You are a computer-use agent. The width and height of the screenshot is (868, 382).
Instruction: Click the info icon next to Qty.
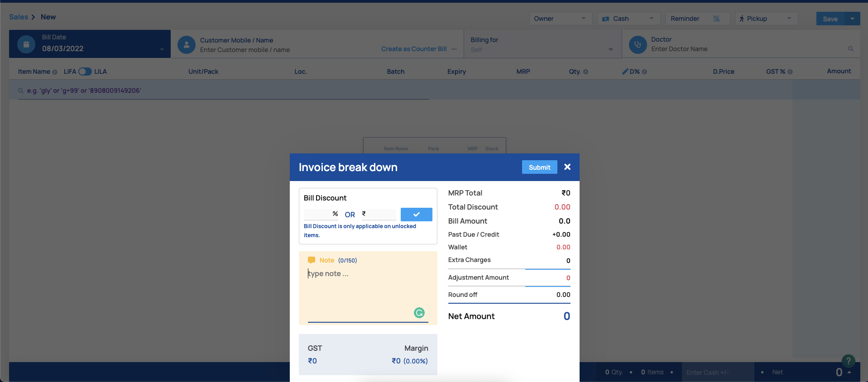pos(585,72)
